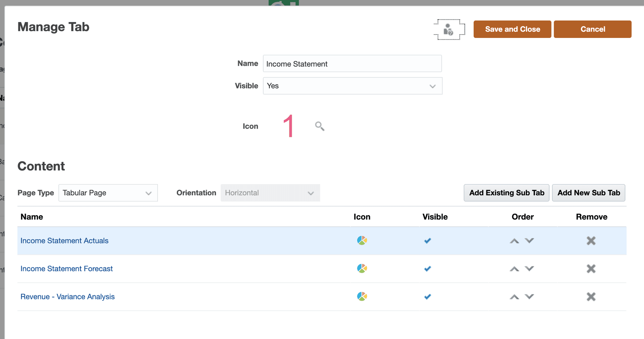Click the Save and Close button

[x=512, y=29]
